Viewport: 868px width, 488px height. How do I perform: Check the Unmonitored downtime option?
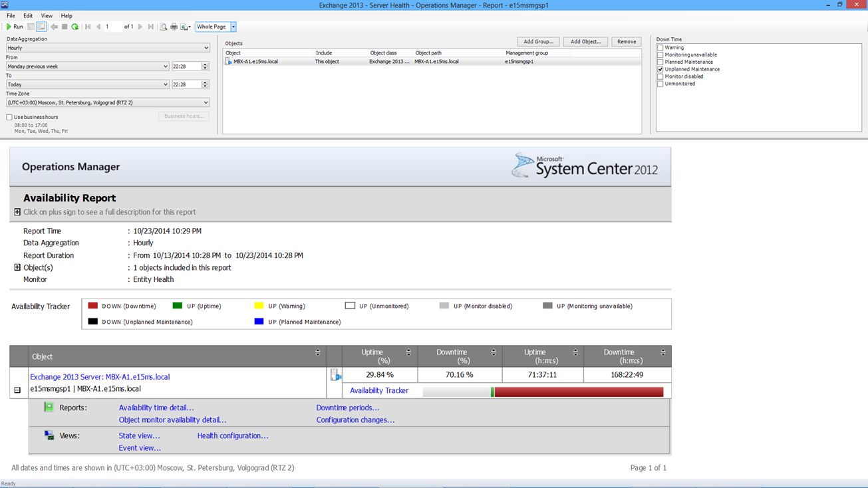pos(660,84)
